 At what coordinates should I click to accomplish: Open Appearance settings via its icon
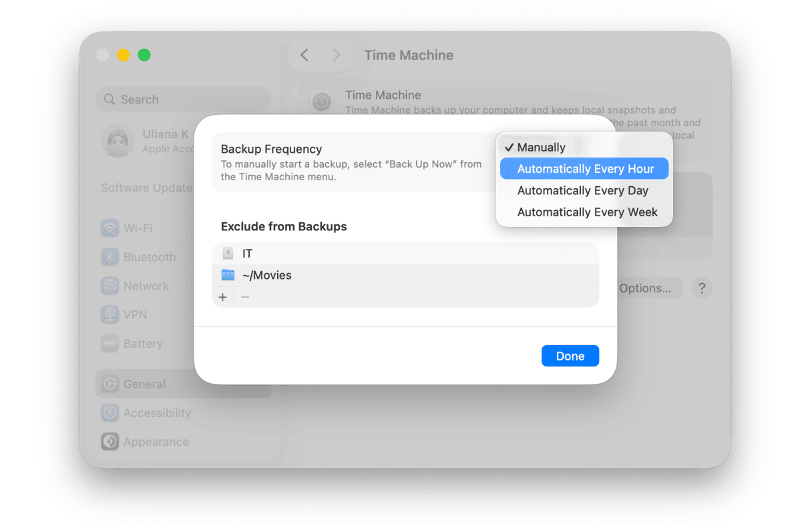(110, 441)
